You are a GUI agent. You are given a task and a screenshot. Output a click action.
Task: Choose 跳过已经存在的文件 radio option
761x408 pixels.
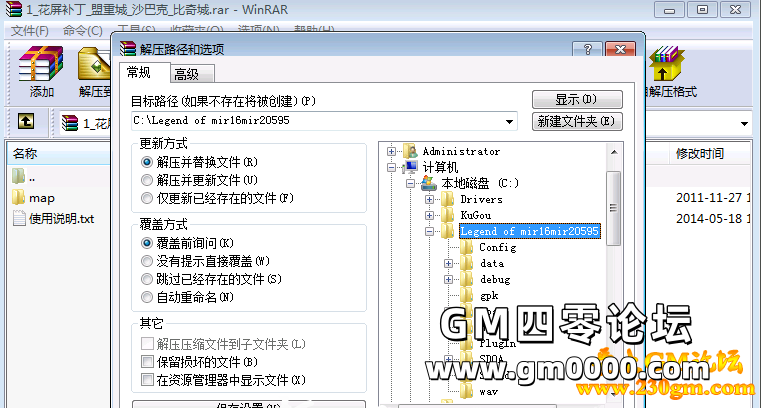(x=147, y=279)
